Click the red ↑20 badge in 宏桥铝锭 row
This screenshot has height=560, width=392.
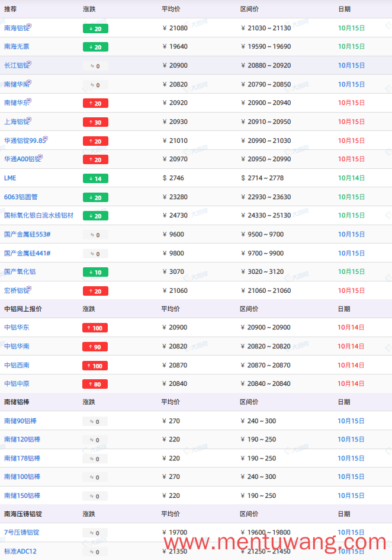click(x=95, y=291)
